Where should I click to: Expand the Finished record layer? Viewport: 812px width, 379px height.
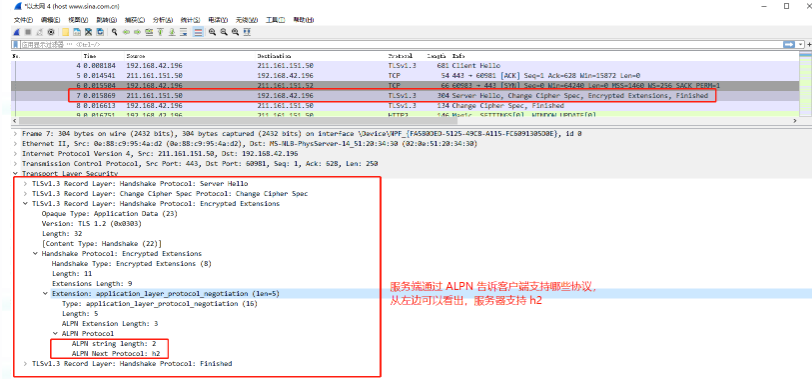[26, 363]
